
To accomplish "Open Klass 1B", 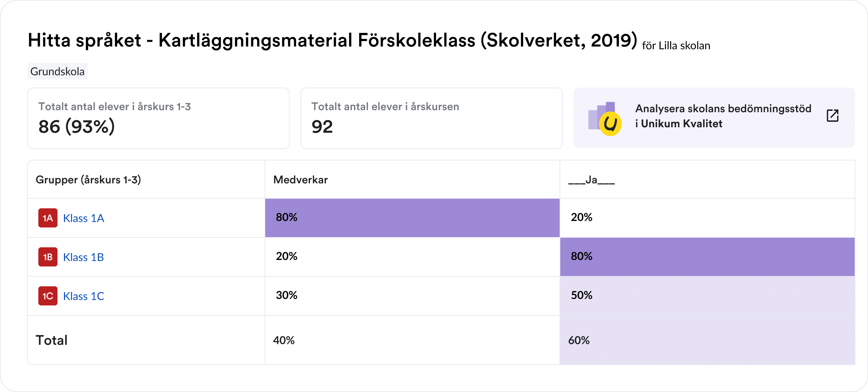I will click(84, 257).
